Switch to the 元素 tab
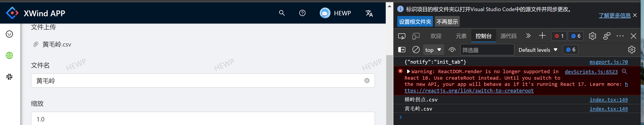The height and width of the screenshot is (125, 644). tap(461, 36)
